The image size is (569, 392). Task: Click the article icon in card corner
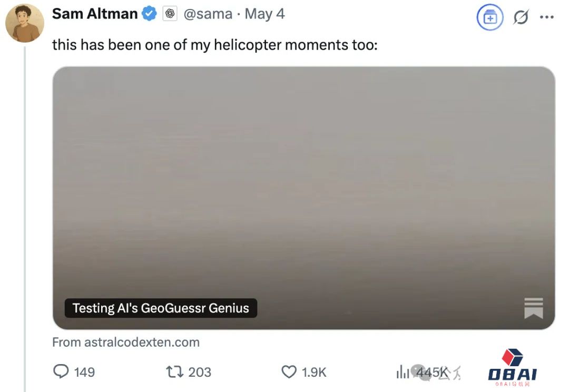click(533, 308)
